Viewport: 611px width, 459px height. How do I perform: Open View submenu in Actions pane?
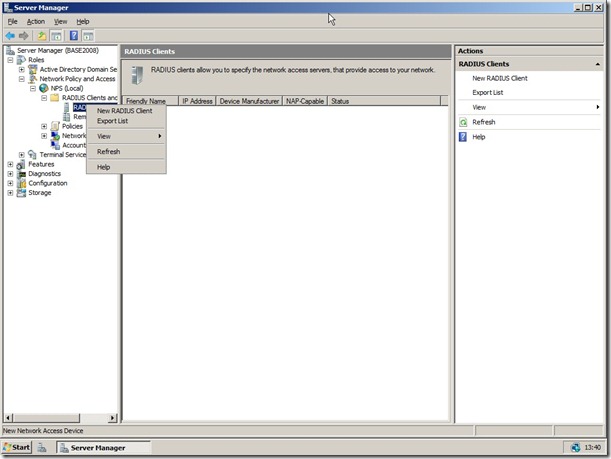(x=529, y=107)
